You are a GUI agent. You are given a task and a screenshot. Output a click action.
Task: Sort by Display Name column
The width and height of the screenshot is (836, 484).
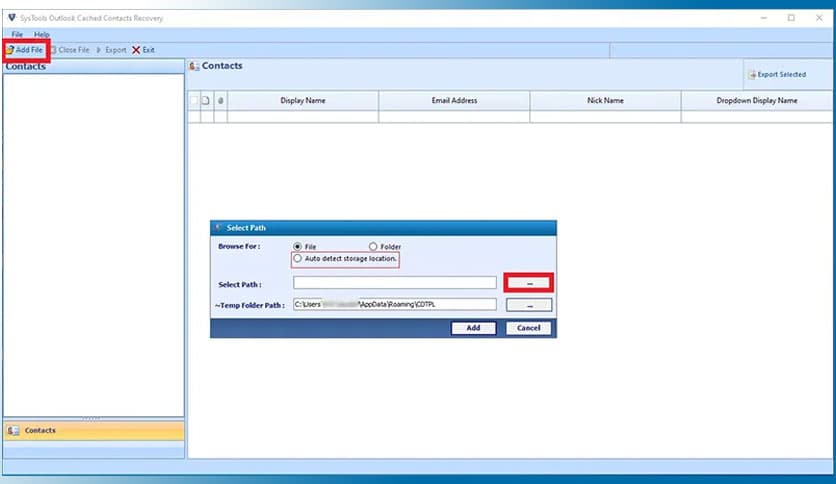(x=303, y=100)
